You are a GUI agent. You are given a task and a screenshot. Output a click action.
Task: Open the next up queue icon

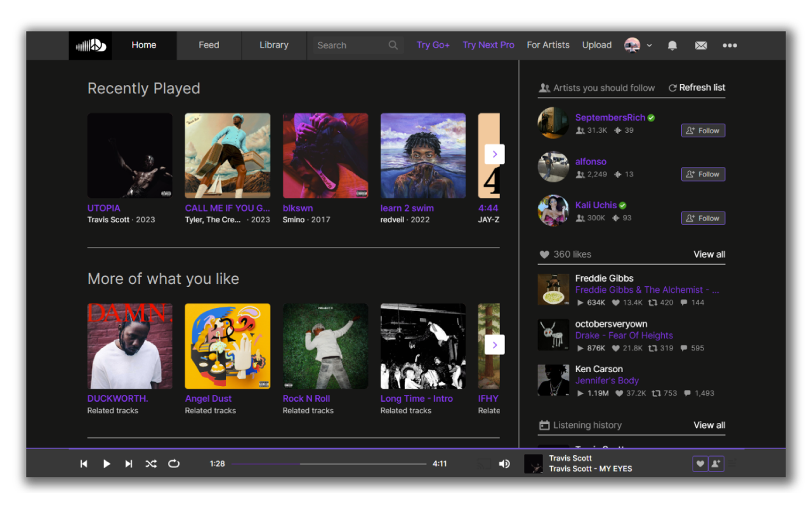(x=732, y=464)
